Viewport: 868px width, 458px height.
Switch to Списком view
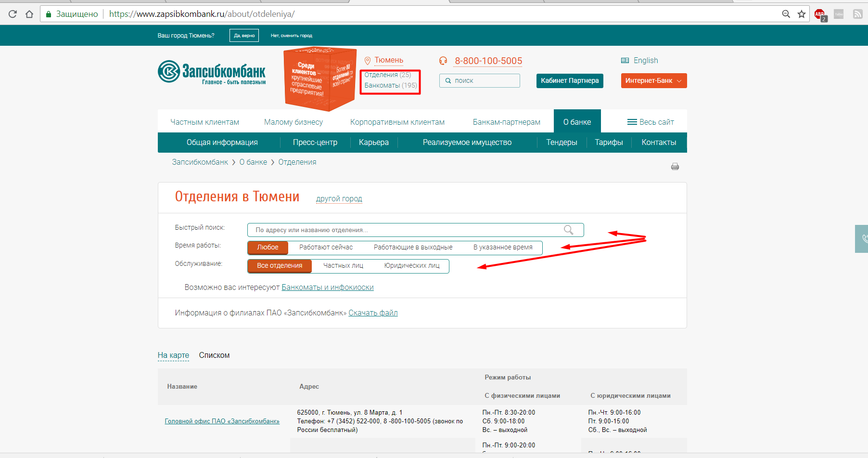[x=214, y=355]
